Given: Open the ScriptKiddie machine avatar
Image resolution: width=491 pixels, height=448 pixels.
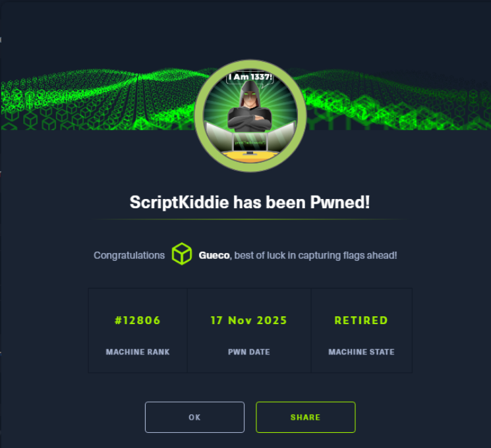Looking at the screenshot, I should point(250,116).
